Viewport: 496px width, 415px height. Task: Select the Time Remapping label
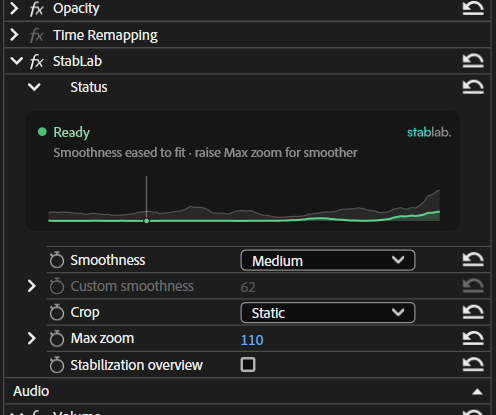[x=105, y=35]
